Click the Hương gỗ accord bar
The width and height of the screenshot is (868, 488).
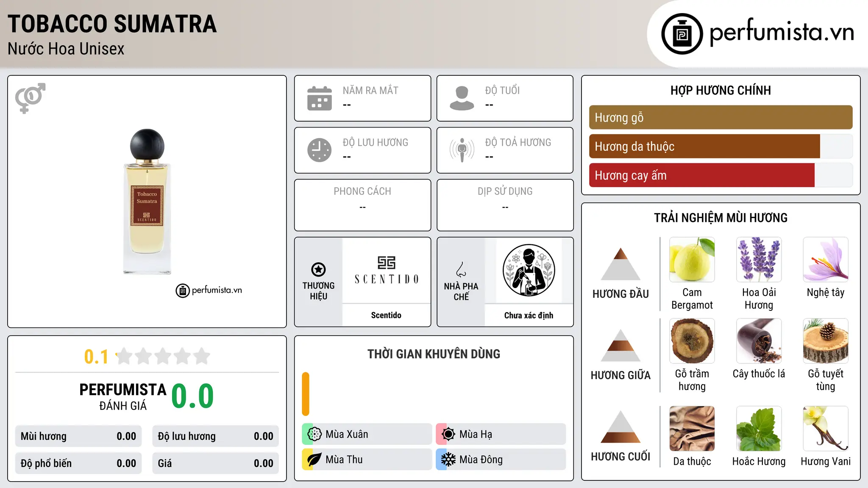coord(721,117)
